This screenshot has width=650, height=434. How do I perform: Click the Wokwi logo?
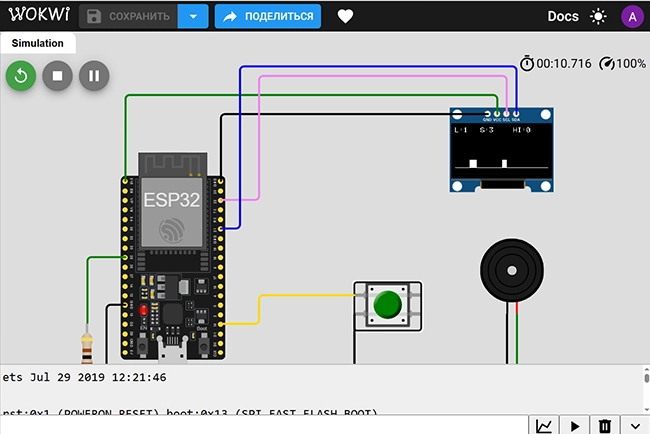click(39, 15)
